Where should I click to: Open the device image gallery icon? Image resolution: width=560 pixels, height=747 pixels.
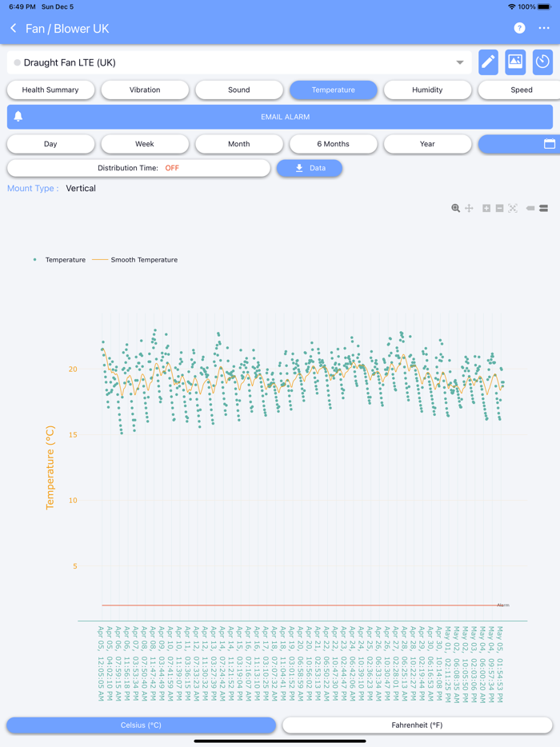(515, 62)
